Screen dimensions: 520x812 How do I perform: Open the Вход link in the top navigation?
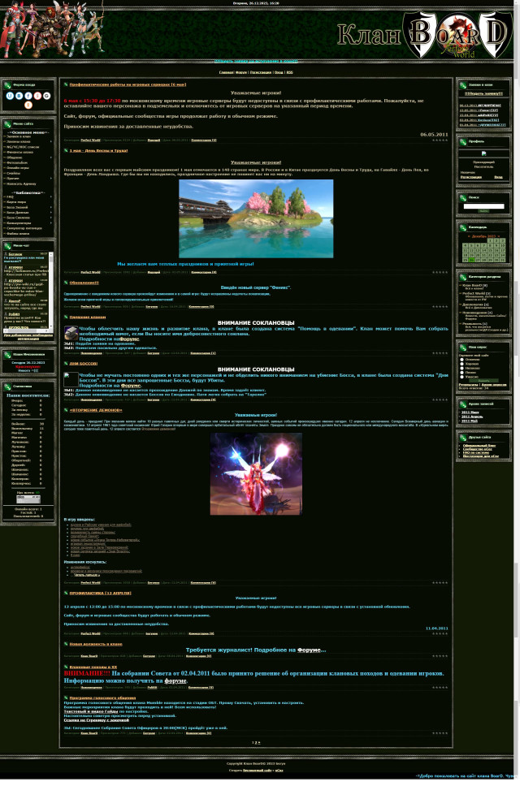[x=279, y=72]
